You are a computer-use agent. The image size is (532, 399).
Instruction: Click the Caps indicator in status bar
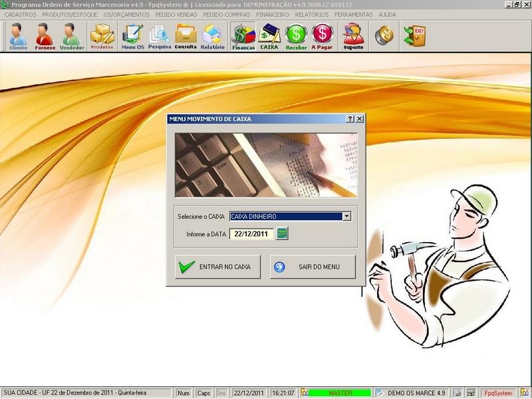(x=203, y=393)
